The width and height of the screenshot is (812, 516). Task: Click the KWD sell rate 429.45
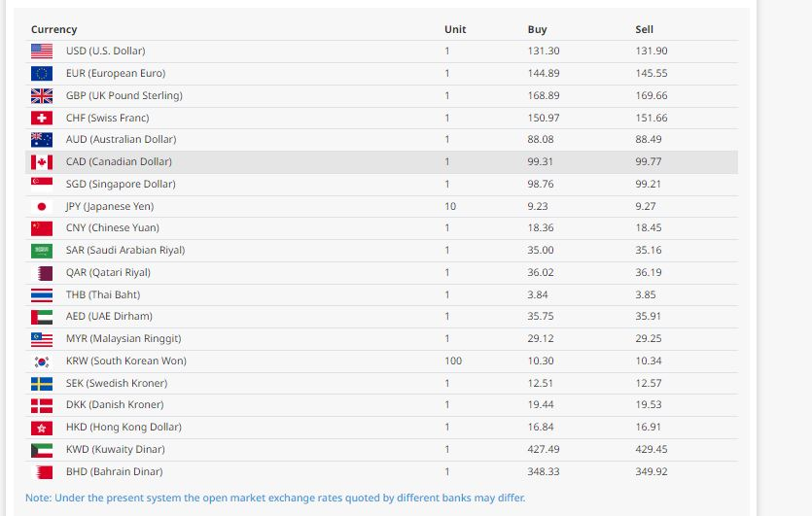coord(652,449)
